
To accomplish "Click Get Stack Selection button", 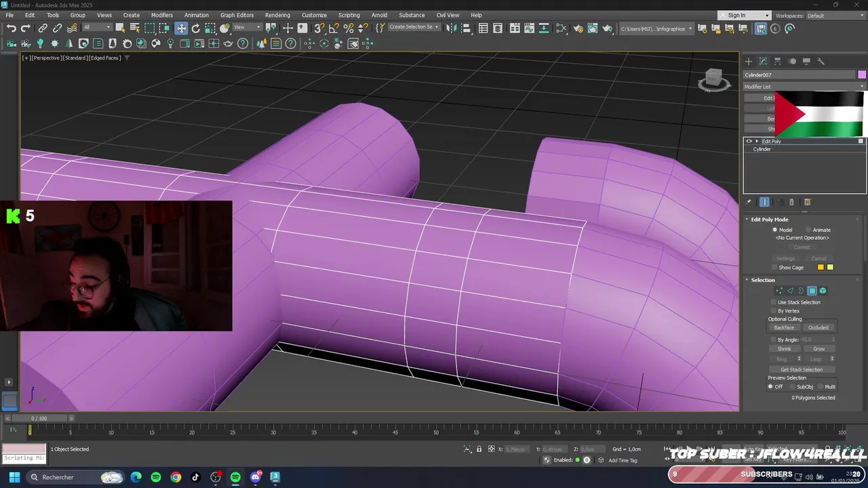I will (802, 369).
